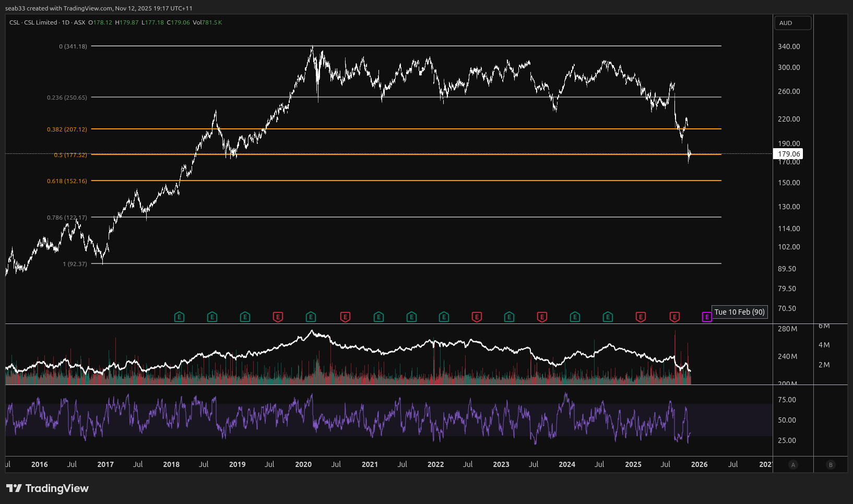Open the AUD currency selector
Screen dimensions: 853x504
pyautogui.click(x=792, y=23)
